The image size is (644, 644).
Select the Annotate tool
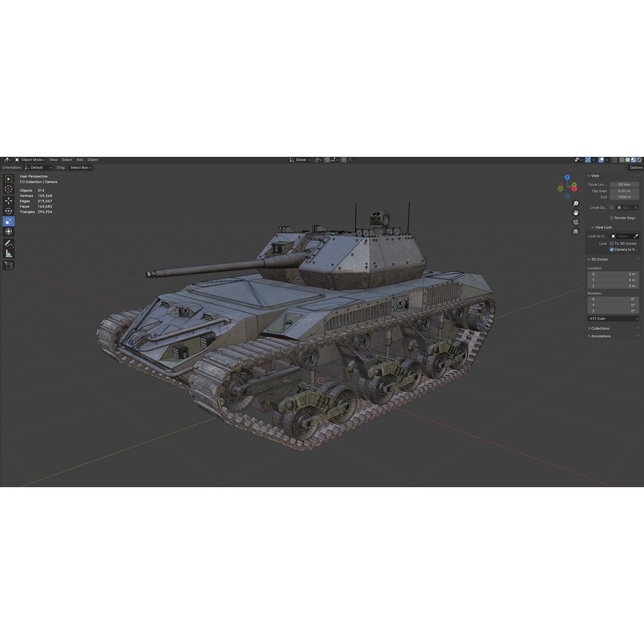coord(8,243)
